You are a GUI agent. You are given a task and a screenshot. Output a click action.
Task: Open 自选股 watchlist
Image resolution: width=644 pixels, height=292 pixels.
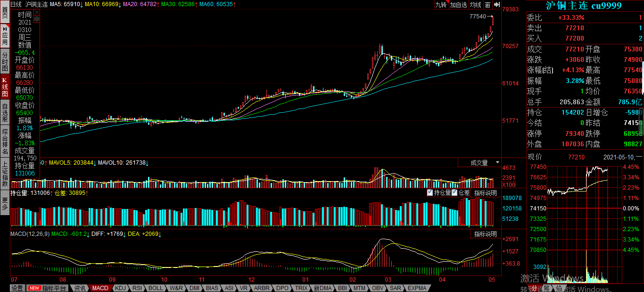point(5,112)
